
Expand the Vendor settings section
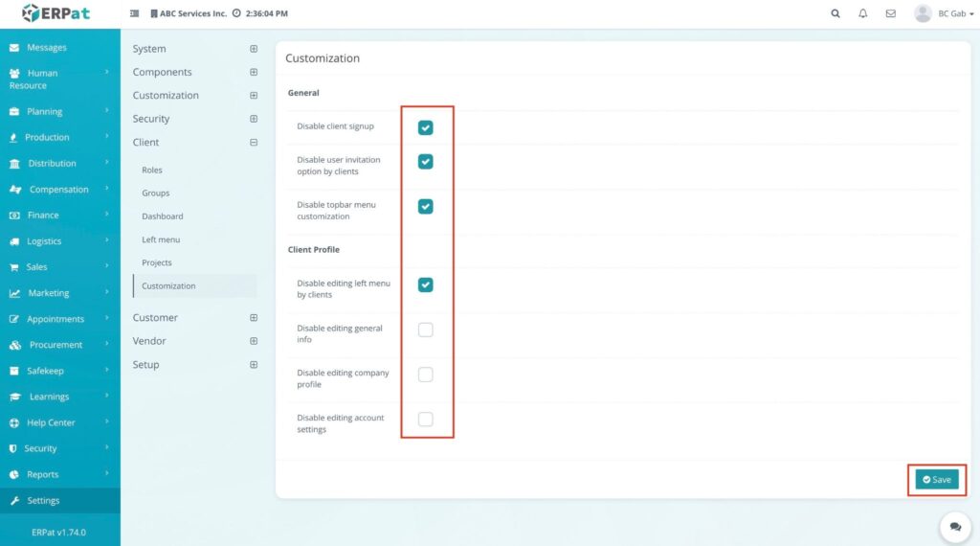[x=254, y=341]
